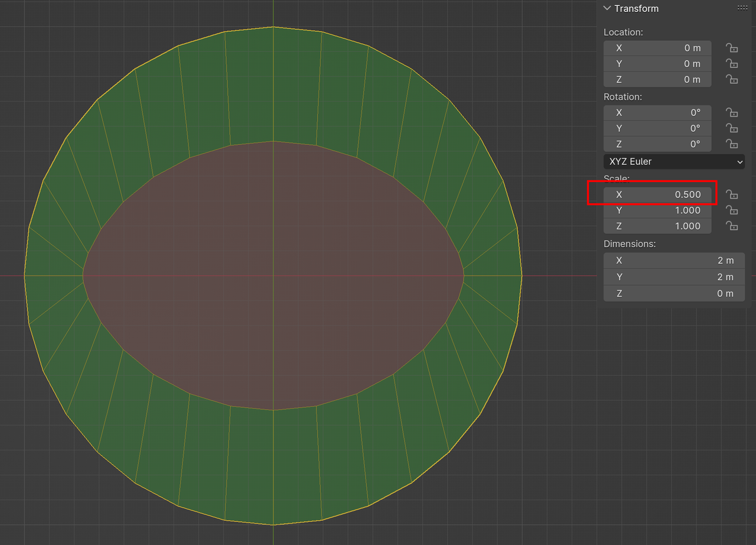Toggle lock for Scale X
The image size is (756, 545).
coord(732,194)
